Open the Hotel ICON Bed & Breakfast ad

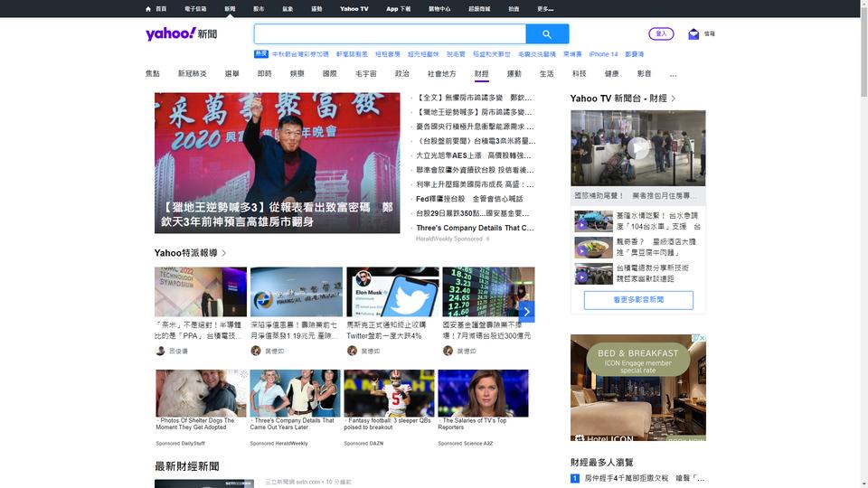tap(638, 388)
